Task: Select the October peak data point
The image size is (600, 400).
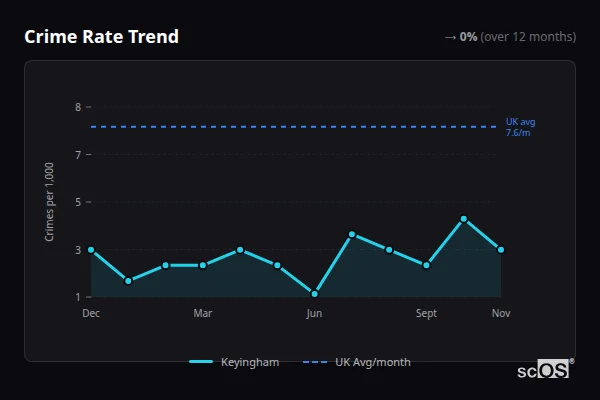Action: 464,219
